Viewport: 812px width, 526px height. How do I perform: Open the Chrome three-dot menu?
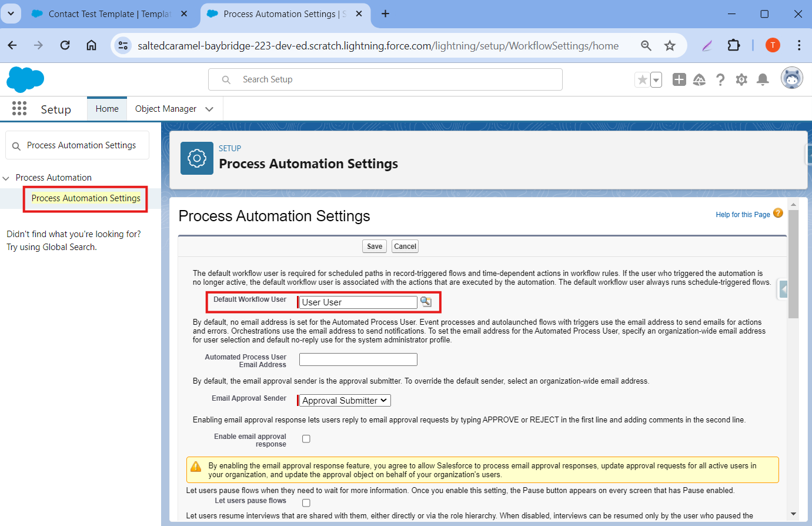pyautogui.click(x=799, y=45)
